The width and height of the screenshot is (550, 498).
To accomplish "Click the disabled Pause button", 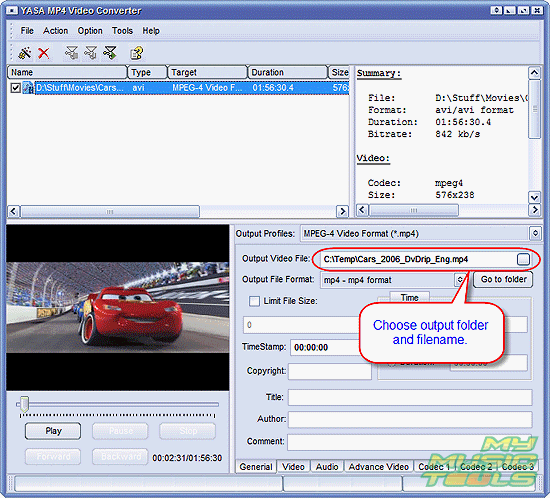I will [120, 431].
